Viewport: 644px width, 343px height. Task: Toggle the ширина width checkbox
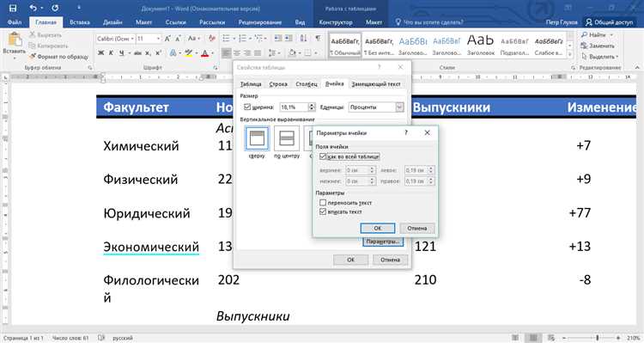[247, 107]
